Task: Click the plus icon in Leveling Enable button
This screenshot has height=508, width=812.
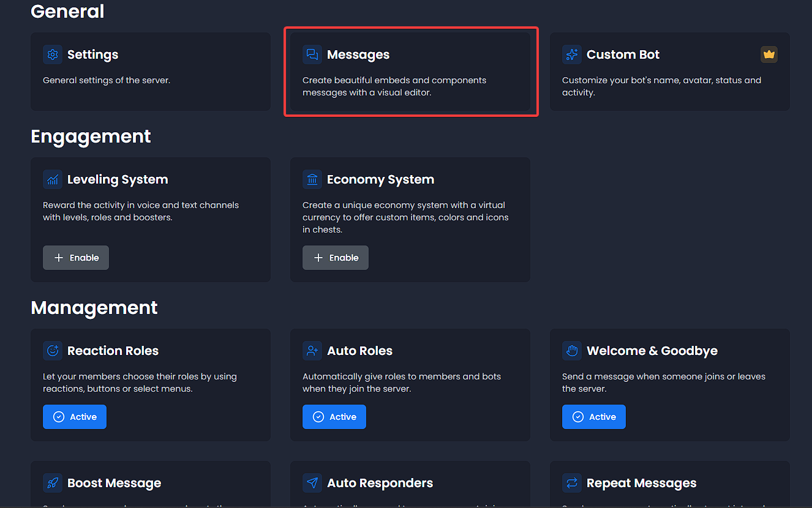Action: pyautogui.click(x=59, y=258)
